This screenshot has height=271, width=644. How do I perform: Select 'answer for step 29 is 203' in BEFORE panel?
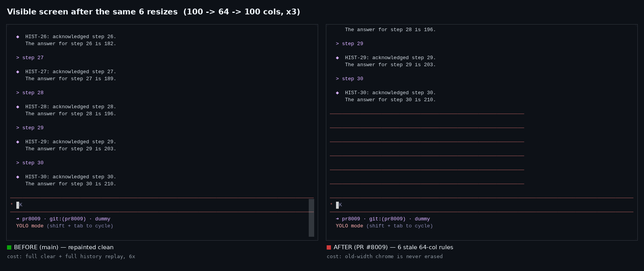(75, 149)
